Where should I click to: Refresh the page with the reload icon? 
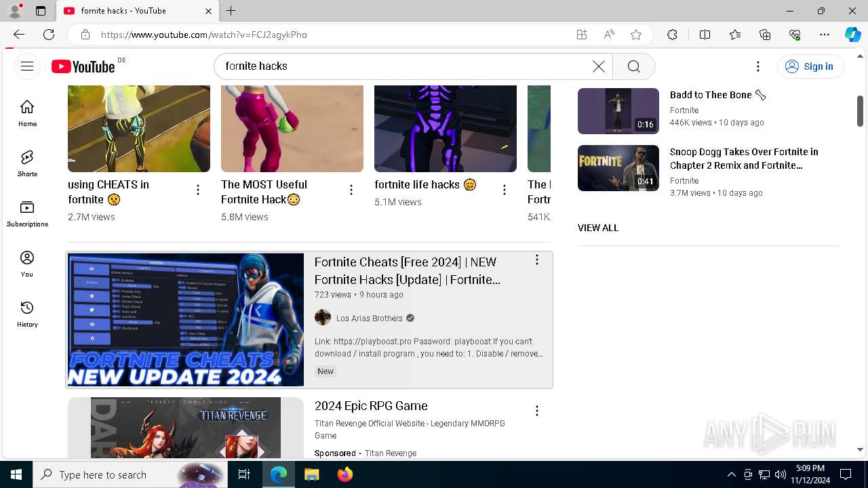(x=49, y=35)
